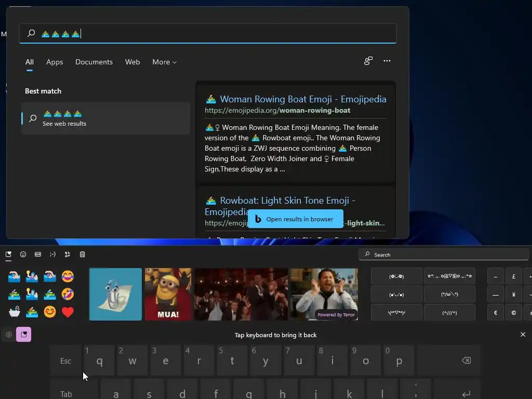Image resolution: width=532 pixels, height=399 pixels.
Task: Open the GIF tab in emoji panel
Action: point(37,255)
